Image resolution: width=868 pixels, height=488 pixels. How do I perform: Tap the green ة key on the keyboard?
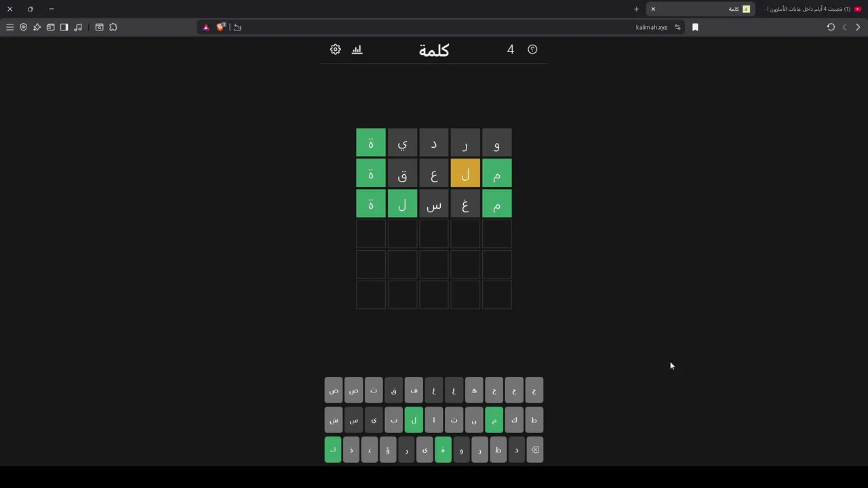[443, 449]
